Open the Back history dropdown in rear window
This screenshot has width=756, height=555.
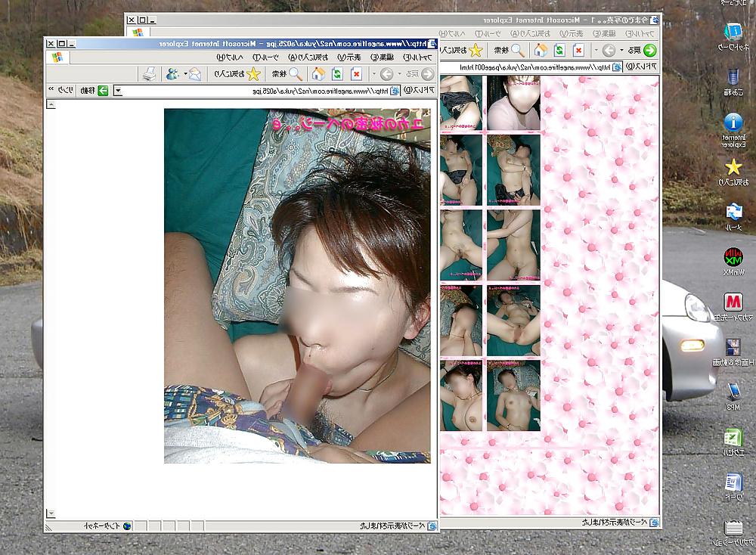[621, 50]
